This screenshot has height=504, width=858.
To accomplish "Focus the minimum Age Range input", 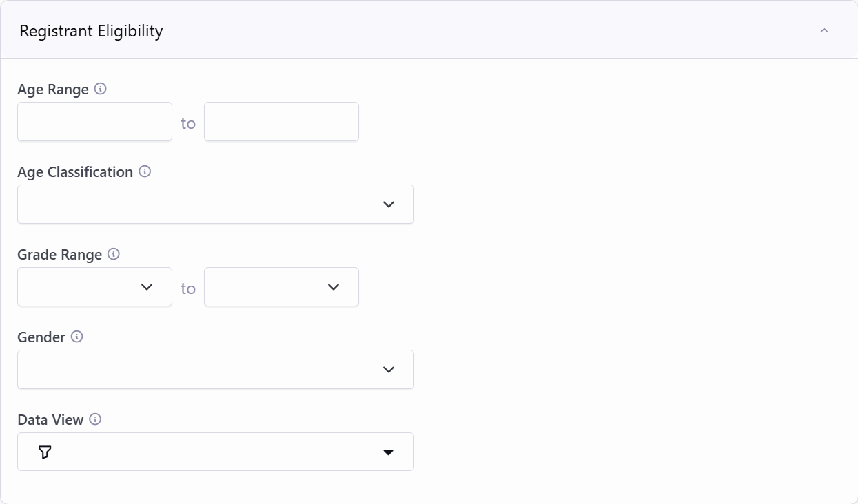I will pyautogui.click(x=94, y=122).
